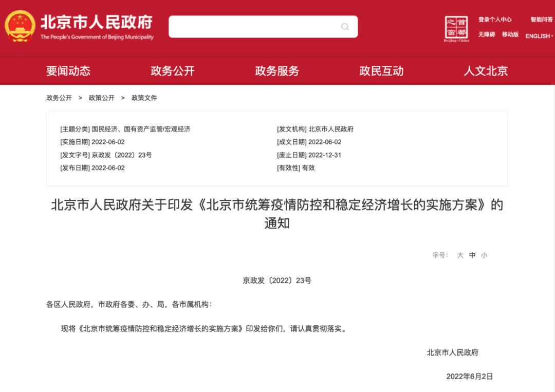Viewport: 555px width, 392px height.
Task: Click 政务公开 in the navigation bar
Action: [x=172, y=71]
